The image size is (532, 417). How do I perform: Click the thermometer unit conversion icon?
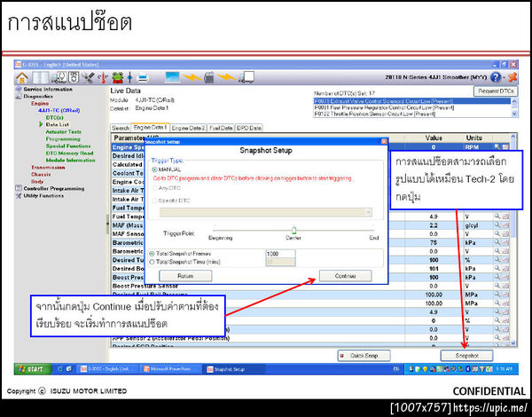point(103,78)
